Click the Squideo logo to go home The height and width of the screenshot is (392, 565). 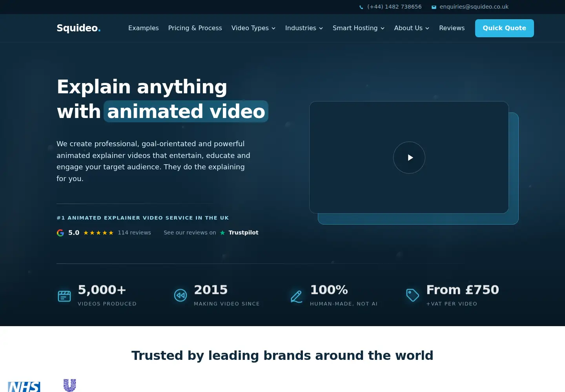(78, 28)
